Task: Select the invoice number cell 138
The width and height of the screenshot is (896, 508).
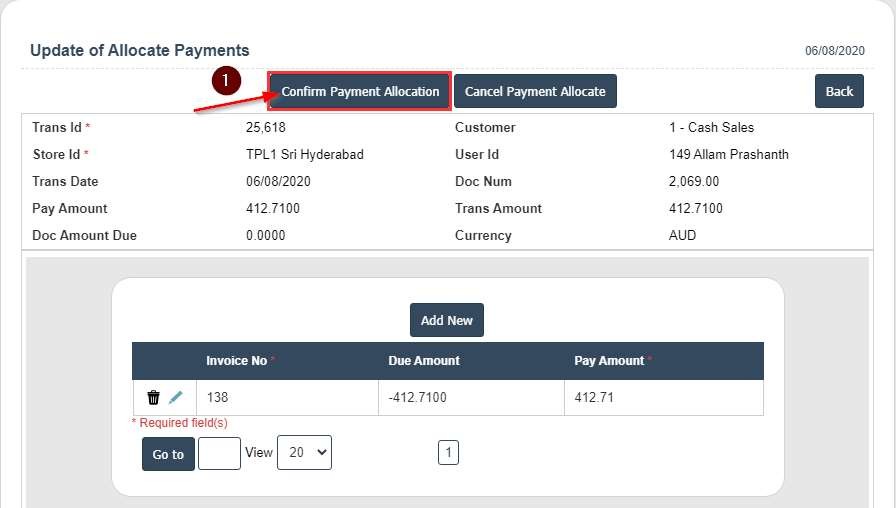Action: point(218,397)
